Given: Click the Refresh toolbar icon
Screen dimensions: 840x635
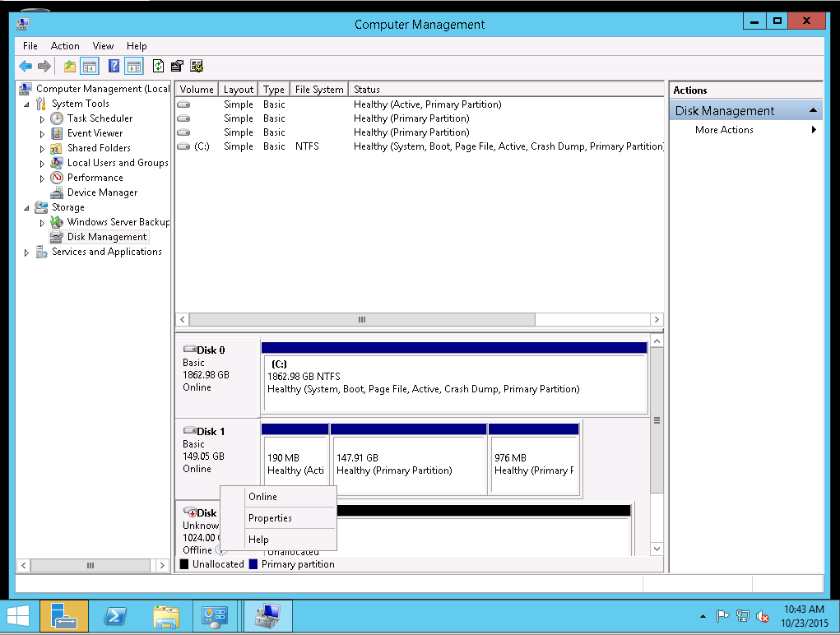Looking at the screenshot, I should click(159, 67).
